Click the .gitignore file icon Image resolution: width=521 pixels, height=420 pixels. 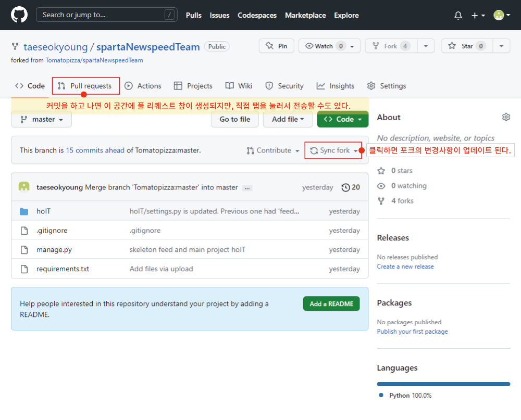pos(24,231)
